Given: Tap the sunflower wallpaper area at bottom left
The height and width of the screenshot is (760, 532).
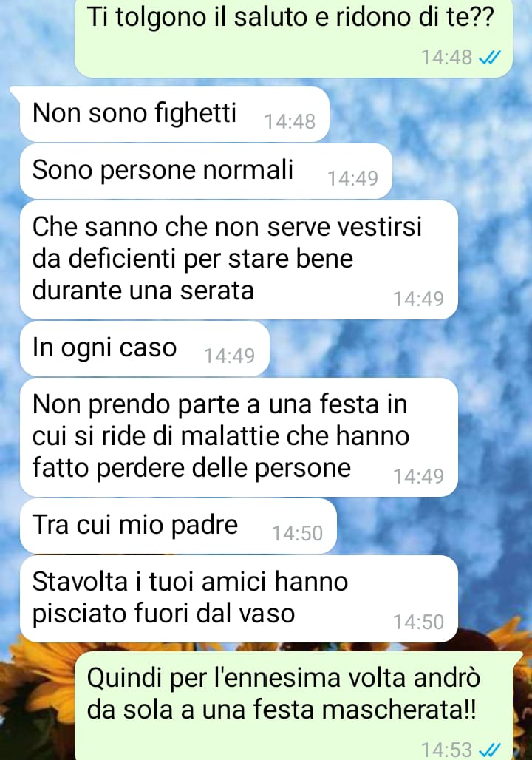Looking at the screenshot, I should coord(36,703).
